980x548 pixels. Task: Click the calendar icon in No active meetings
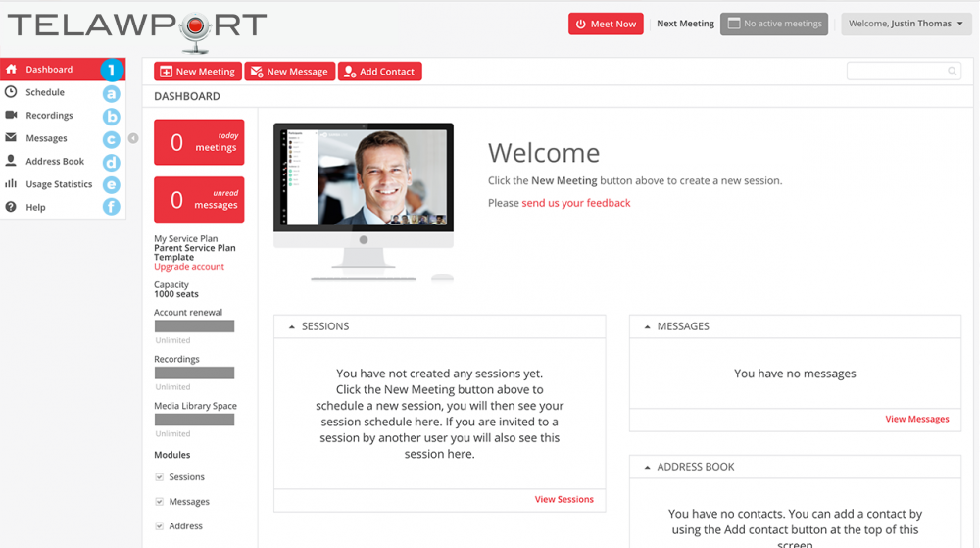(x=734, y=24)
